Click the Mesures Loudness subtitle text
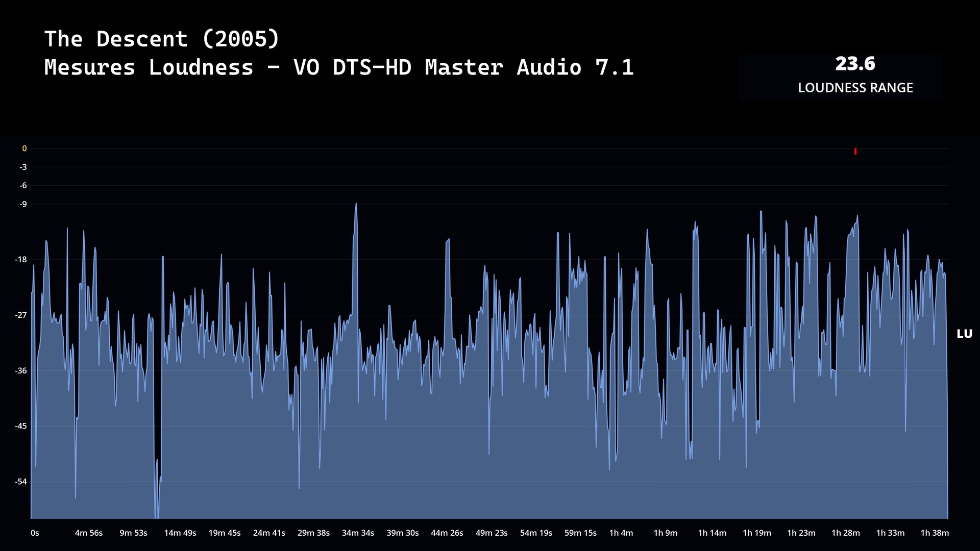980x551 pixels. (x=339, y=67)
